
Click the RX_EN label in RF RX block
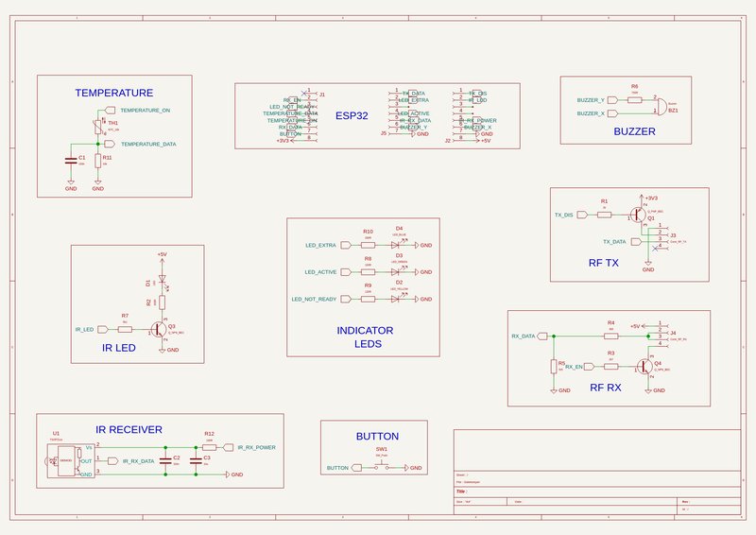coord(574,367)
